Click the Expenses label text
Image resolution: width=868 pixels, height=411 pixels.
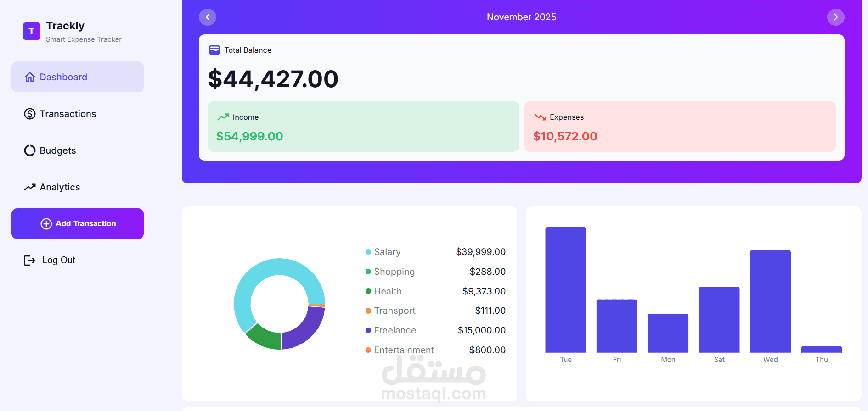(567, 117)
